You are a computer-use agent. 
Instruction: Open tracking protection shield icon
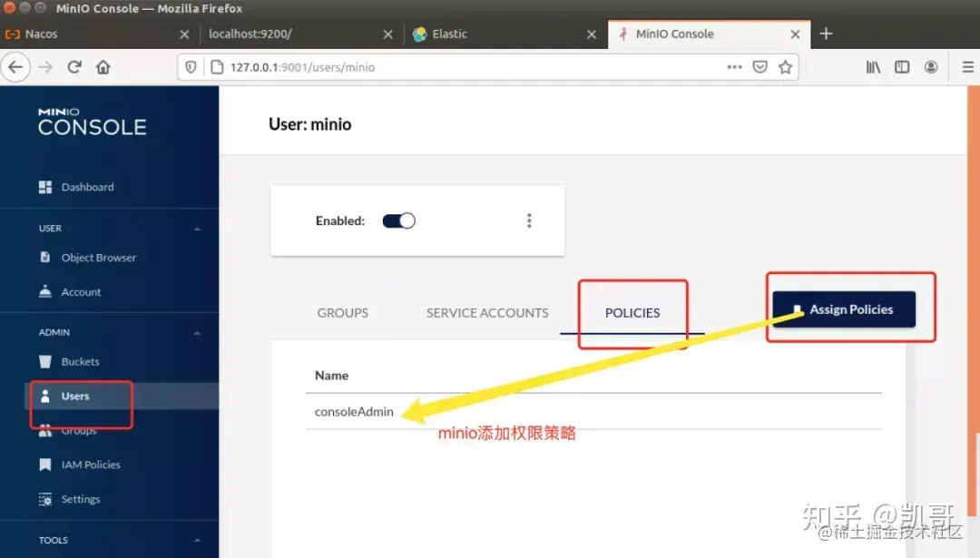pyautogui.click(x=191, y=67)
